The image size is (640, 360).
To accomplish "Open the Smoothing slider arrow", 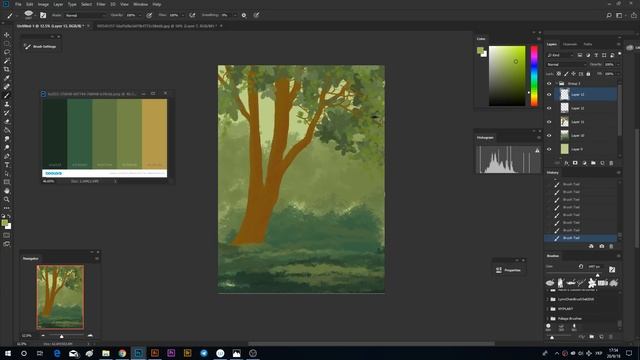I will pos(235,15).
